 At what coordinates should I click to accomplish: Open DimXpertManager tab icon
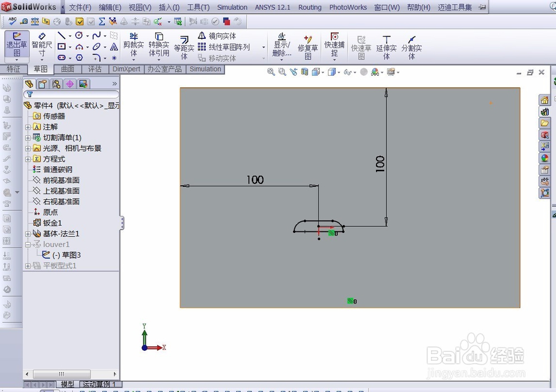pyautogui.click(x=70, y=84)
